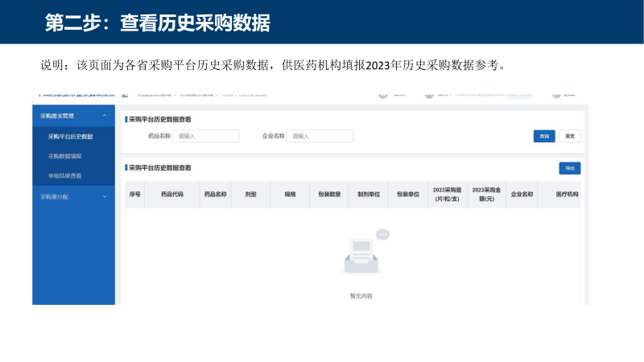Click the 序号 column header

tap(134, 194)
